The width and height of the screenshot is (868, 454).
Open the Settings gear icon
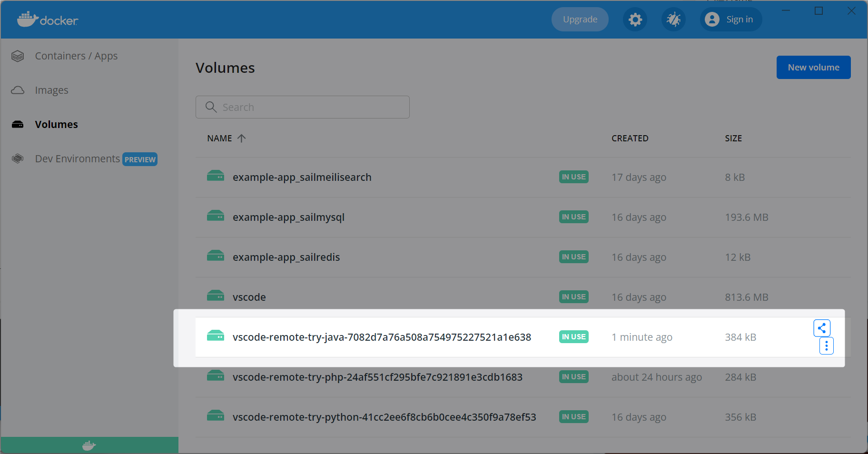pyautogui.click(x=635, y=20)
